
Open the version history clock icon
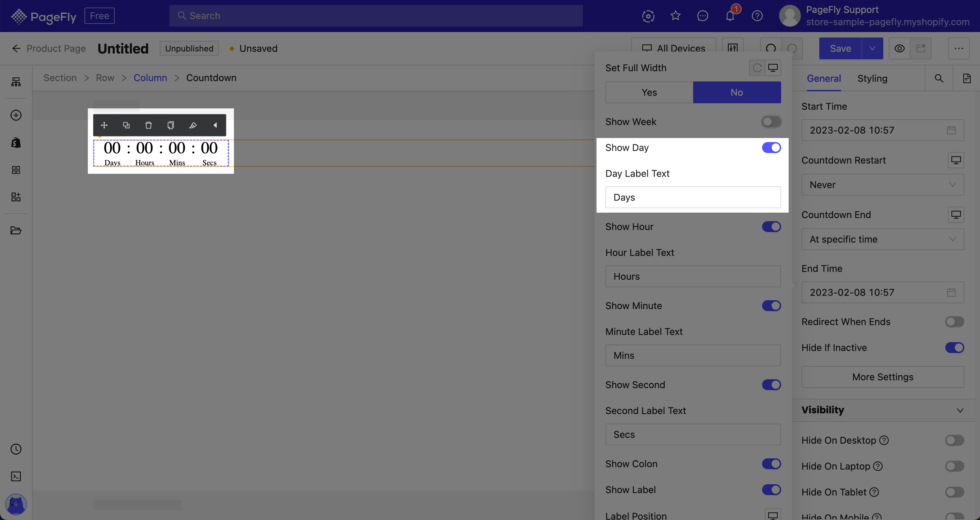[16, 449]
